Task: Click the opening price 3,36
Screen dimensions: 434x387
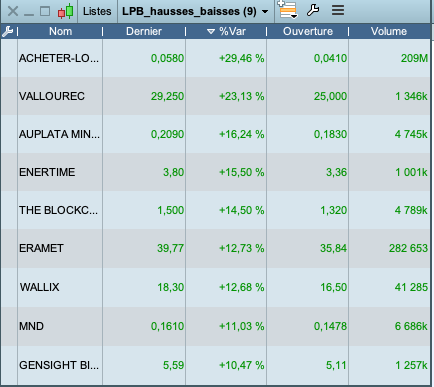Action: click(x=336, y=172)
